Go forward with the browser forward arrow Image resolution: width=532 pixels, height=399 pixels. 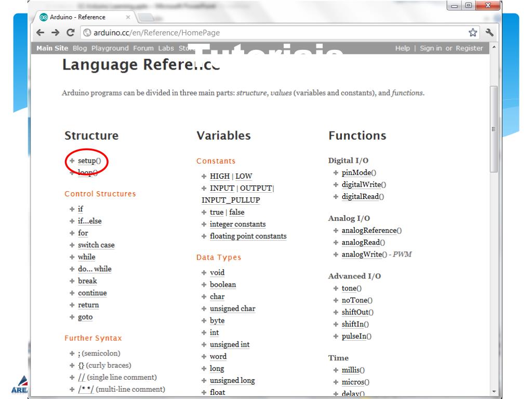point(55,33)
